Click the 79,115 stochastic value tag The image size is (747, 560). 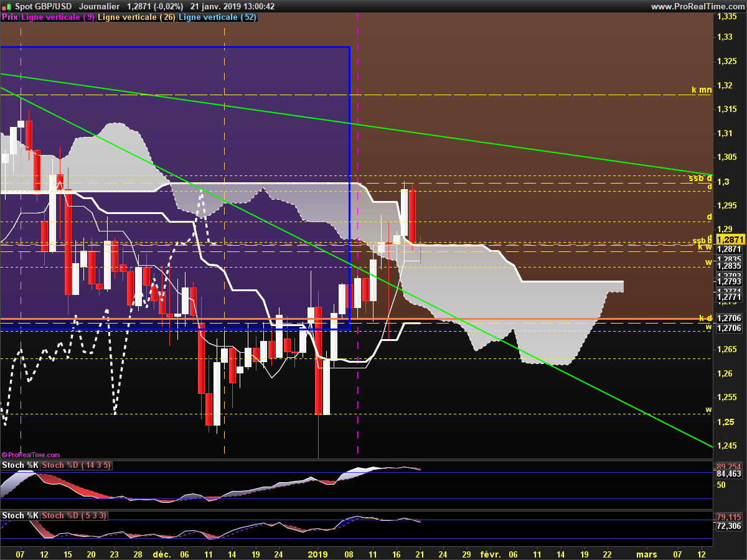pos(729,517)
